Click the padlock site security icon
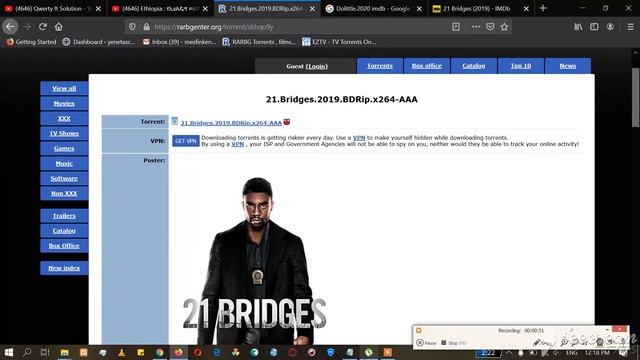The width and height of the screenshot is (640, 360). 147,27
